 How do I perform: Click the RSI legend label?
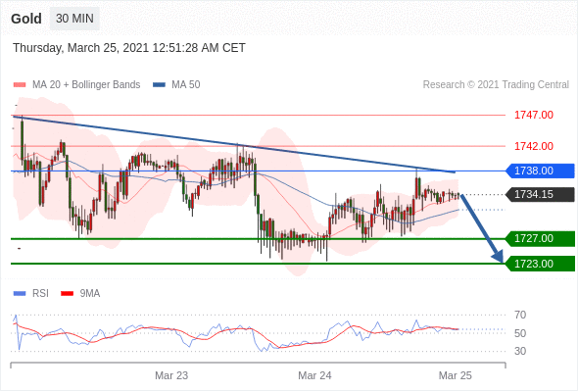click(40, 294)
